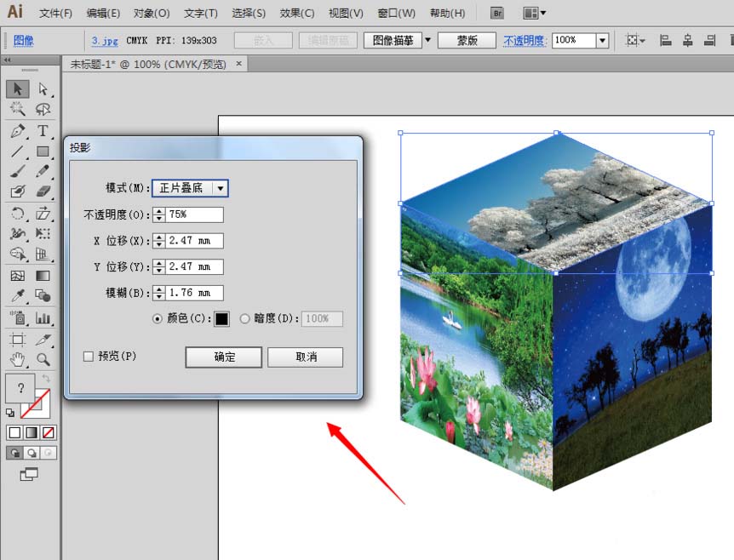The width and height of the screenshot is (734, 560).
Task: Open the 效果(C) menu
Action: click(297, 13)
